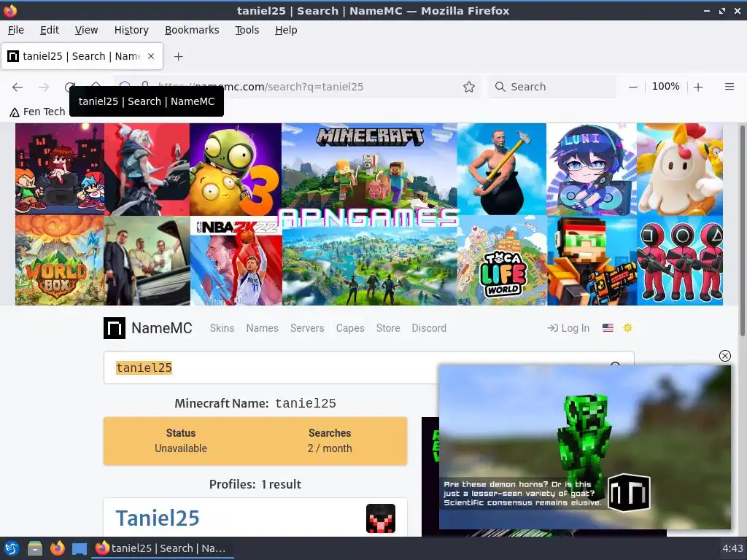This screenshot has height=560, width=747.
Task: Open the Bookmarks menu
Action: point(192,30)
